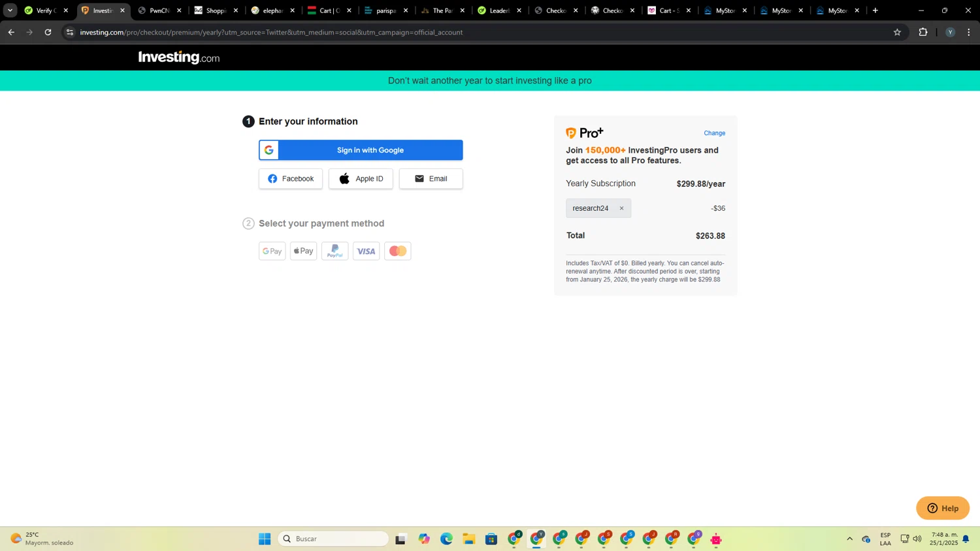Open Task View on taskbar
Image resolution: width=980 pixels, height=551 pixels.
[401, 539]
